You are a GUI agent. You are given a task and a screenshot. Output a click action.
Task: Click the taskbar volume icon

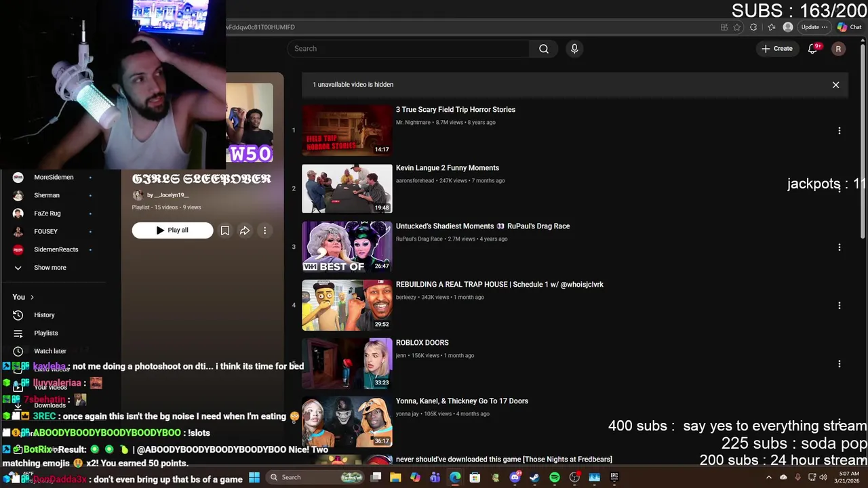tap(823, 477)
